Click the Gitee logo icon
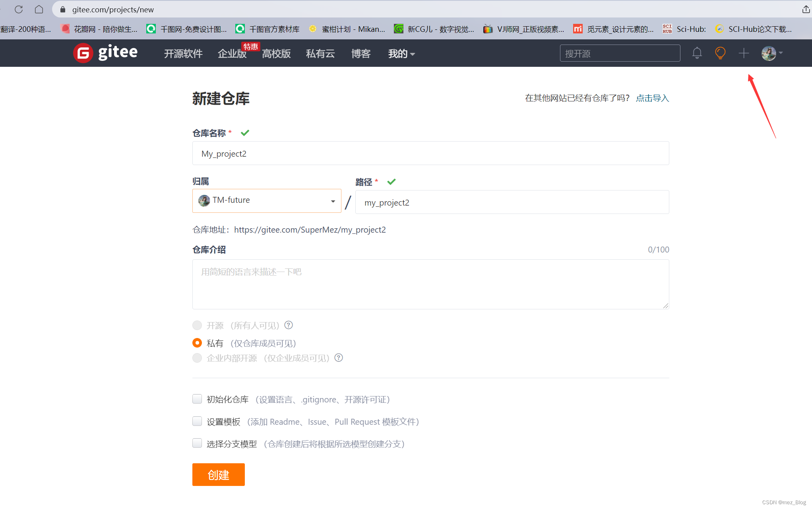This screenshot has height=509, width=812. pyautogui.click(x=83, y=53)
